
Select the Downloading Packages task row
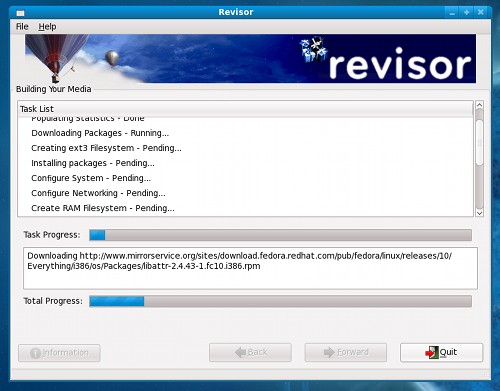pos(245,133)
